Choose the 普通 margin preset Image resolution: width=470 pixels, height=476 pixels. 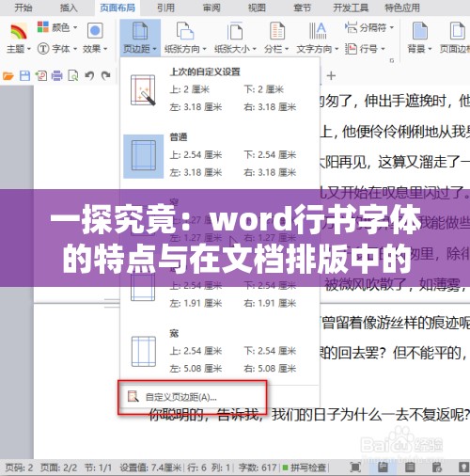pos(220,156)
